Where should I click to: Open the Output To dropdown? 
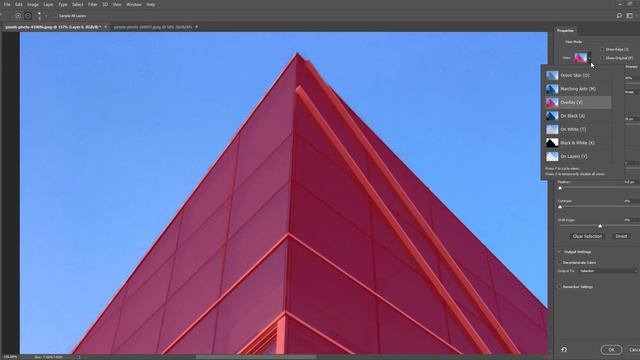click(x=607, y=271)
